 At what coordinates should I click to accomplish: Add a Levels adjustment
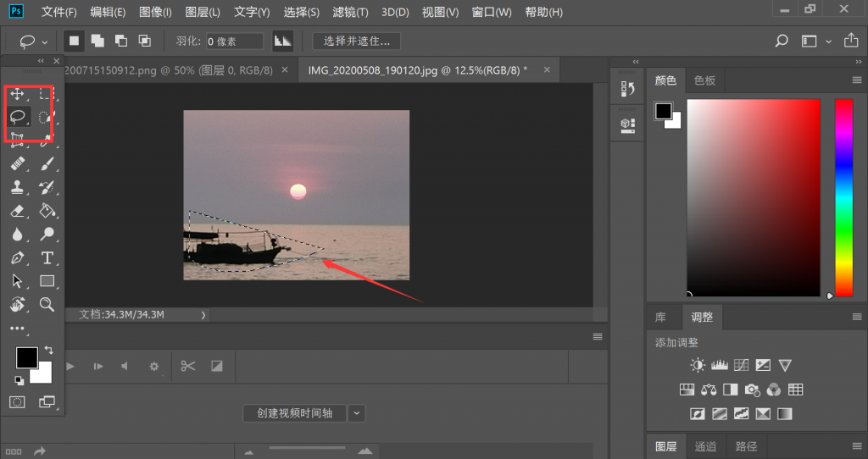pyautogui.click(x=719, y=365)
